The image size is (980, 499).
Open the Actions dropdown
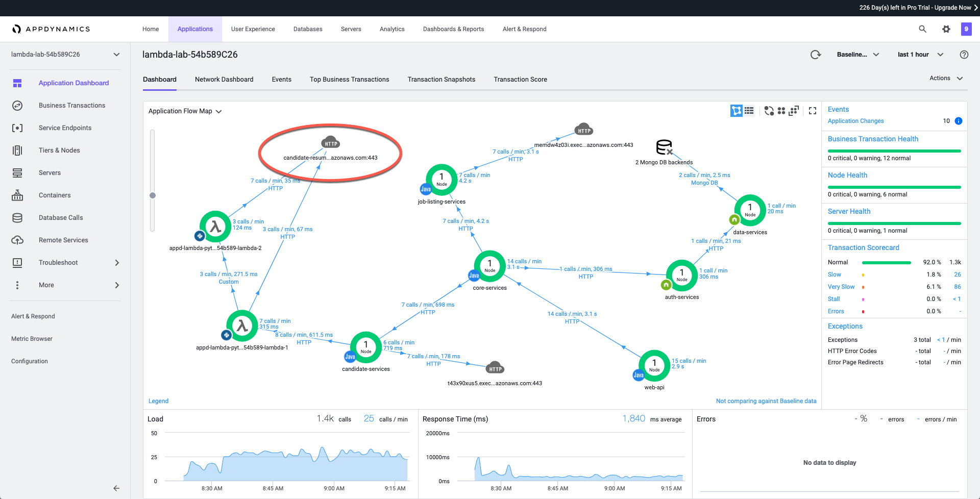click(946, 78)
